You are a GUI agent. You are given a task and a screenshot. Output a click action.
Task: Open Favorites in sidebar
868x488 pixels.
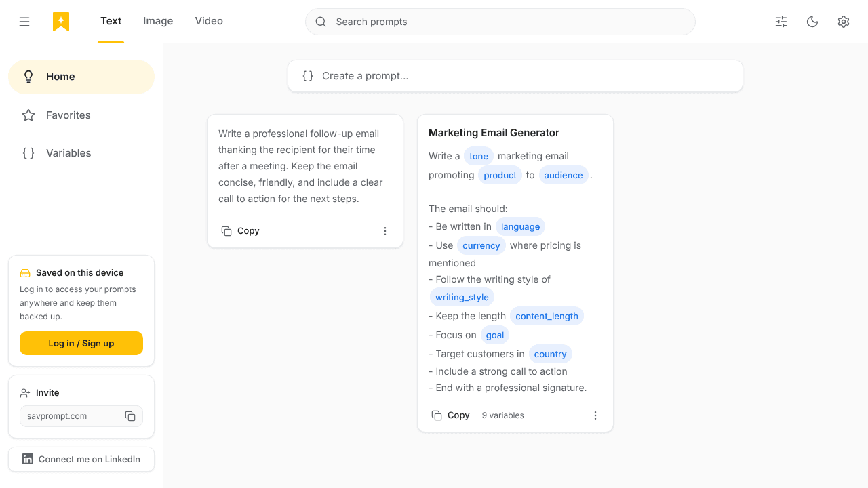point(81,115)
